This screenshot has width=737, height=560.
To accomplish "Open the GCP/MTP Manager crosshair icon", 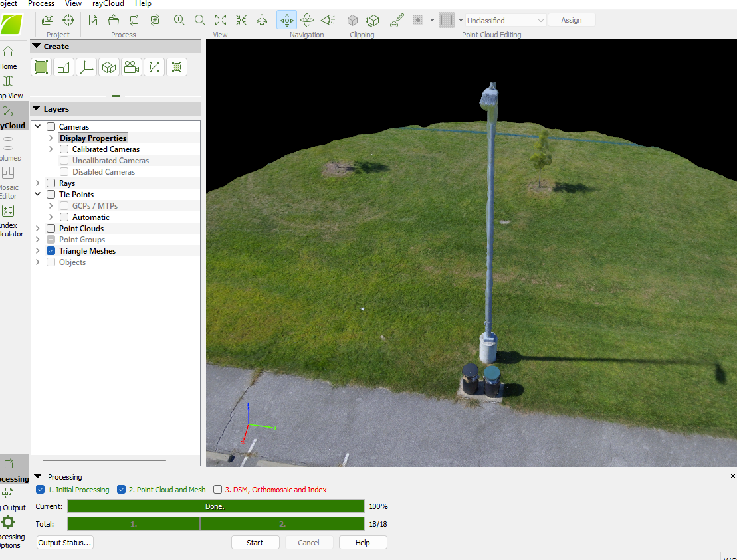I will [68, 20].
